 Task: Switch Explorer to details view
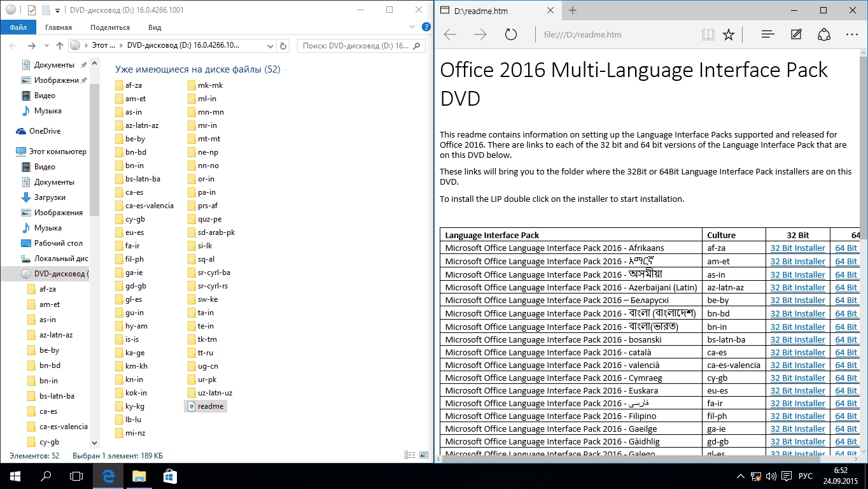point(409,455)
